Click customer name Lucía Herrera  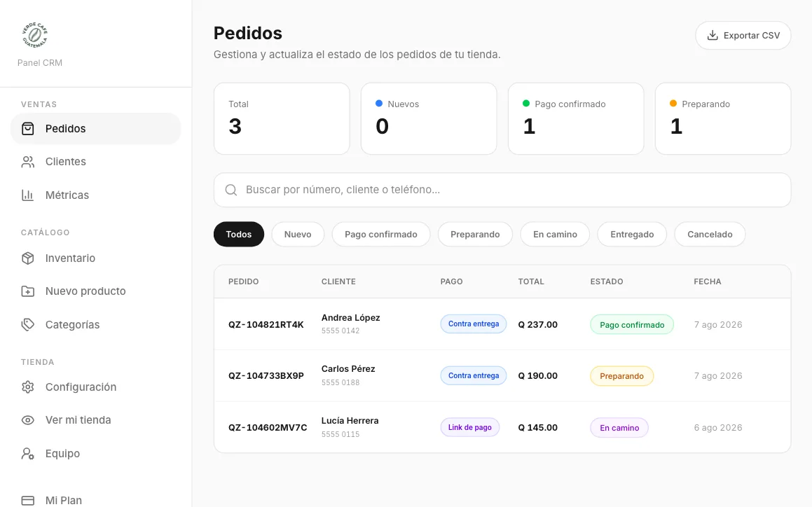[350, 420]
